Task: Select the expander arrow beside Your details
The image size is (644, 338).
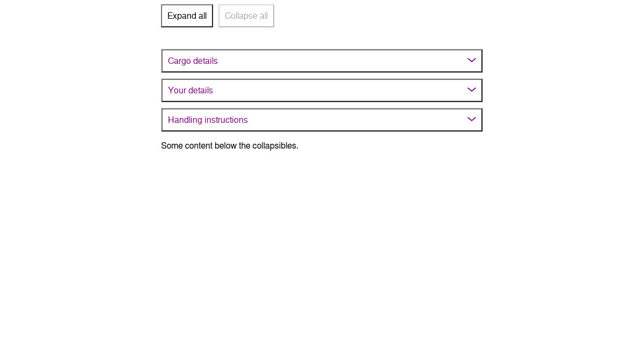Action: (471, 90)
